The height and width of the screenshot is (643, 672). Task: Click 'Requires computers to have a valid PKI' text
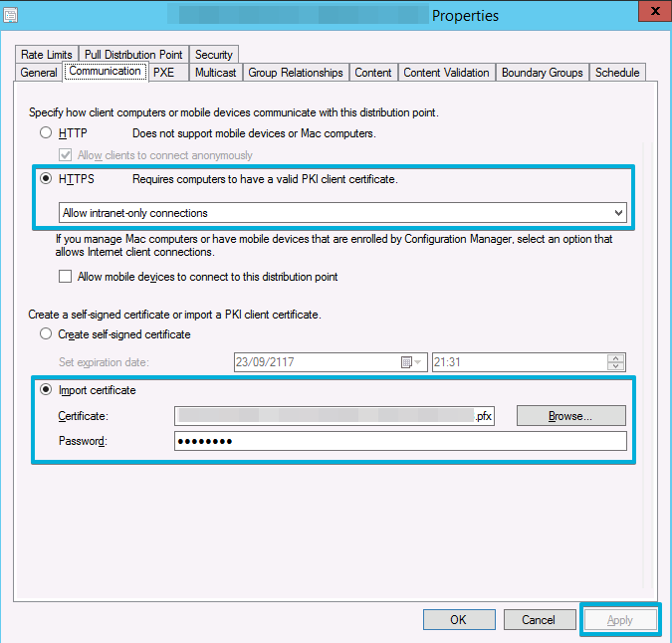pyautogui.click(x=265, y=179)
